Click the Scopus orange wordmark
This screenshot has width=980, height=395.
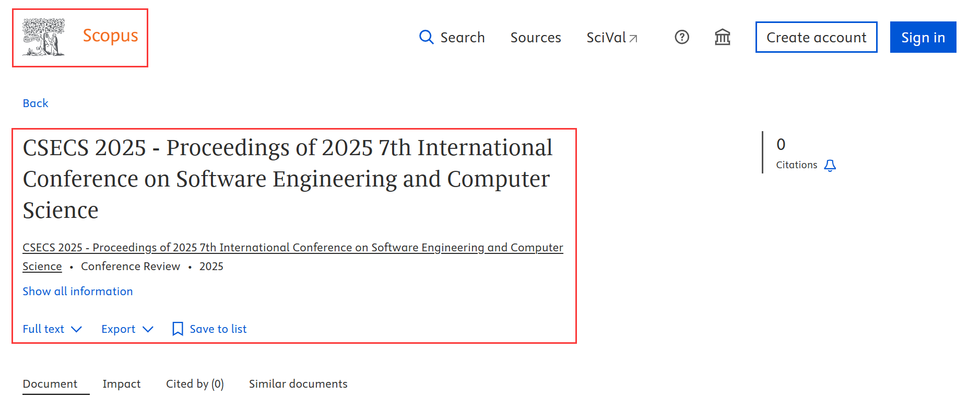coord(110,36)
